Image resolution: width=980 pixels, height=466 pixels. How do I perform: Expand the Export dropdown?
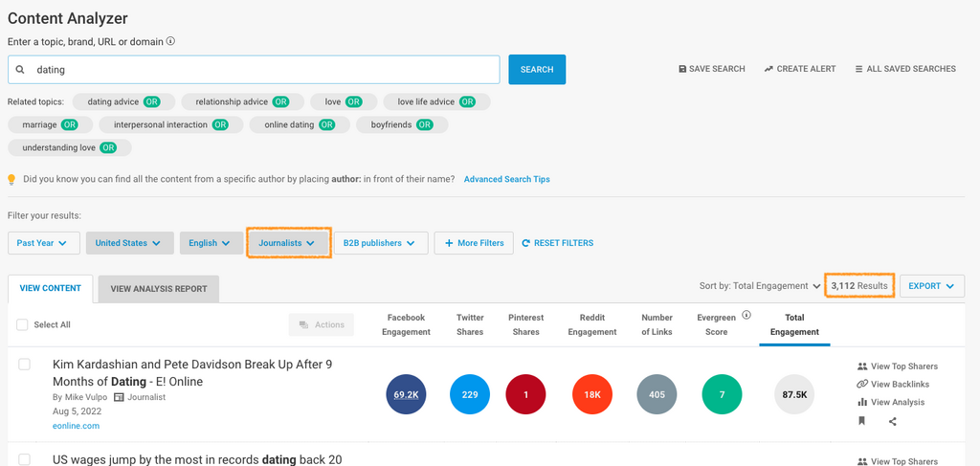coord(931,286)
